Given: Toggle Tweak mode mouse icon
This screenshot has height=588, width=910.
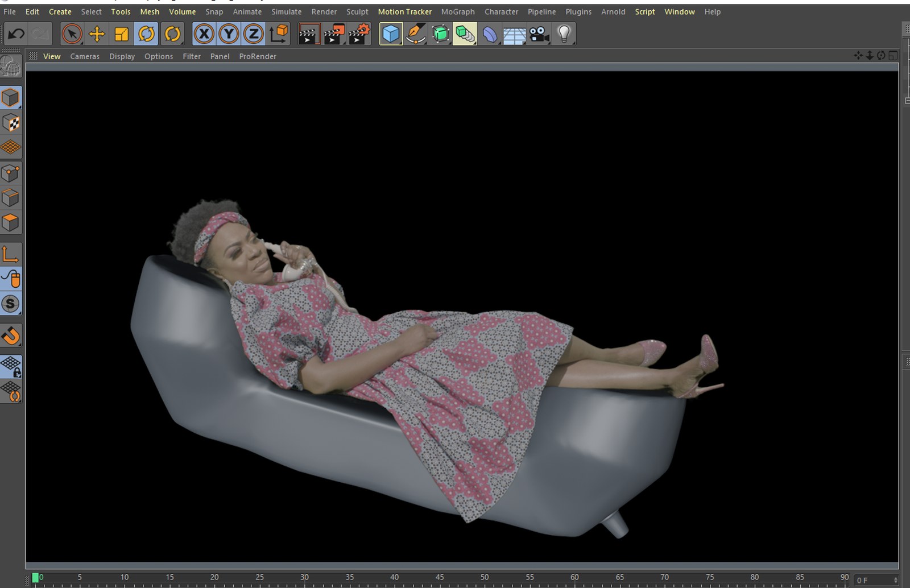Looking at the screenshot, I should (x=11, y=279).
